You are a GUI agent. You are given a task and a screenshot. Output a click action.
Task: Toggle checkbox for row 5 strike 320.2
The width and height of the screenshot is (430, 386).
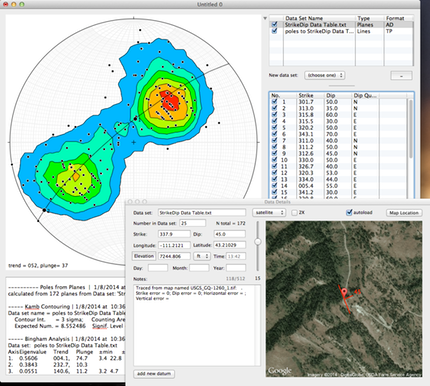point(274,128)
